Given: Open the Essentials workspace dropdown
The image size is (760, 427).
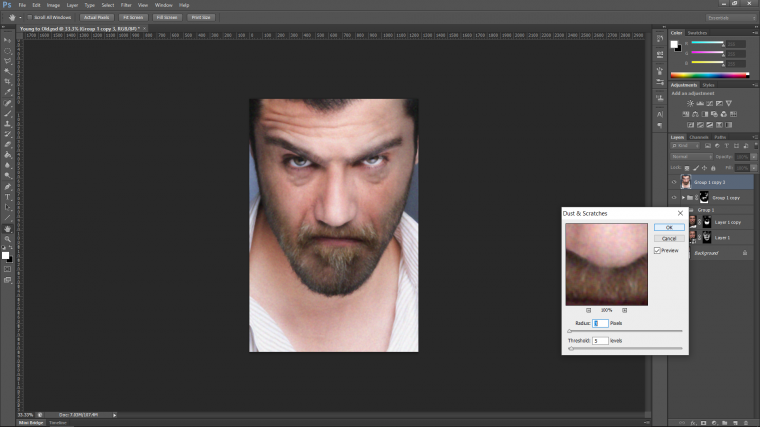Looking at the screenshot, I should pos(731,17).
